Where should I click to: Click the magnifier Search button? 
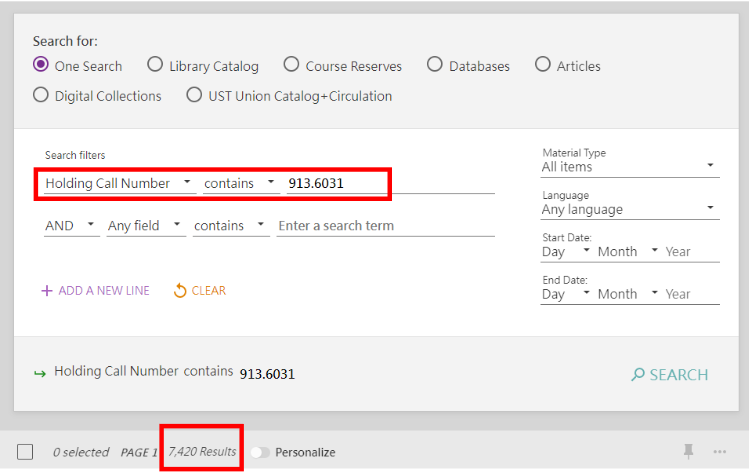click(669, 375)
